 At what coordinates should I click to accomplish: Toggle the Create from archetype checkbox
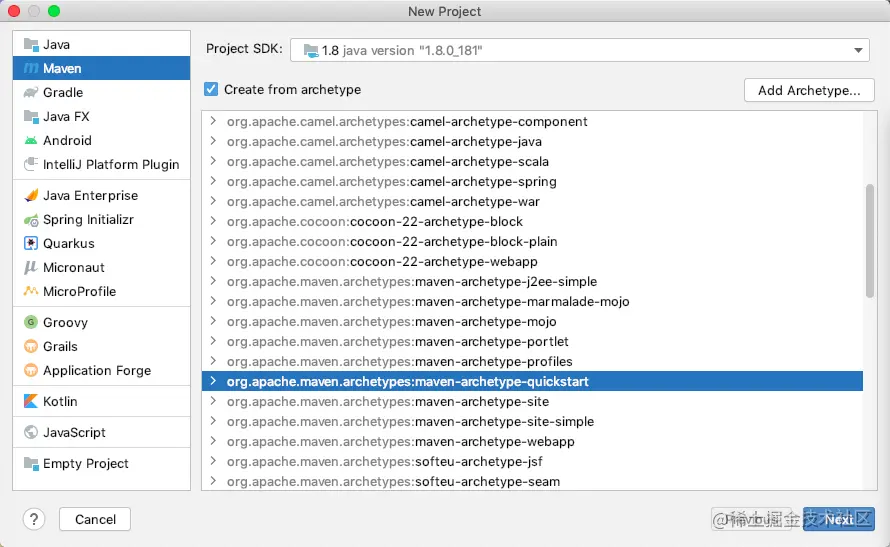click(x=211, y=89)
